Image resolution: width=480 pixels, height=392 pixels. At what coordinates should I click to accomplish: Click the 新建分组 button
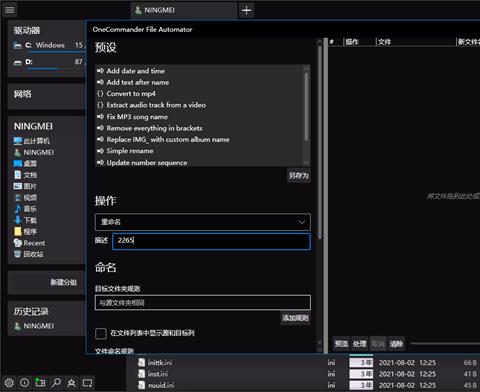tap(63, 282)
